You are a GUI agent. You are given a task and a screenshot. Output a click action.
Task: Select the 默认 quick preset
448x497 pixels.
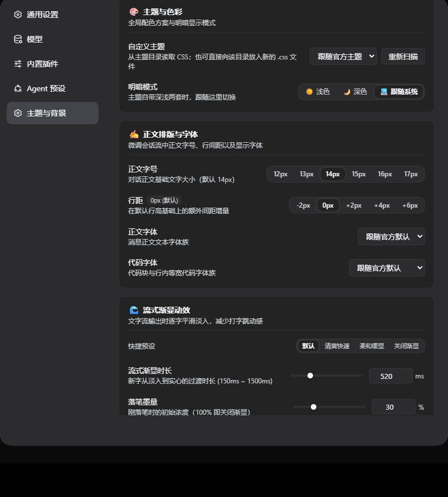click(308, 346)
